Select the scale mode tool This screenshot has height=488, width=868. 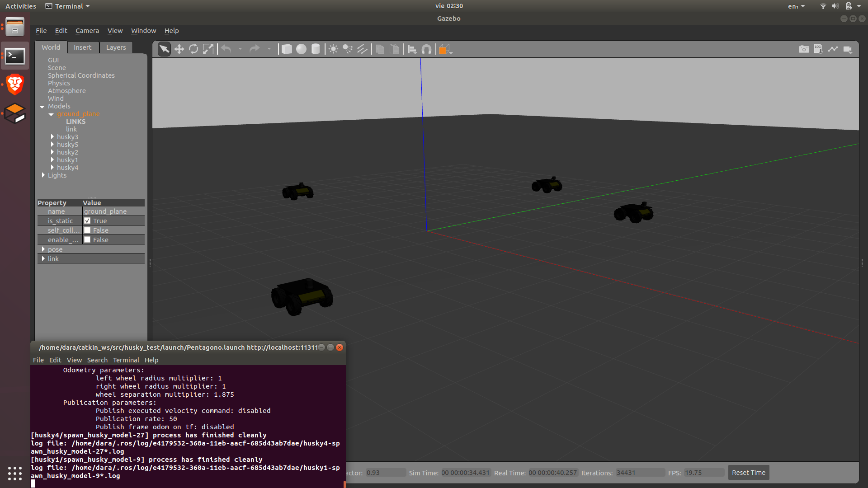208,49
